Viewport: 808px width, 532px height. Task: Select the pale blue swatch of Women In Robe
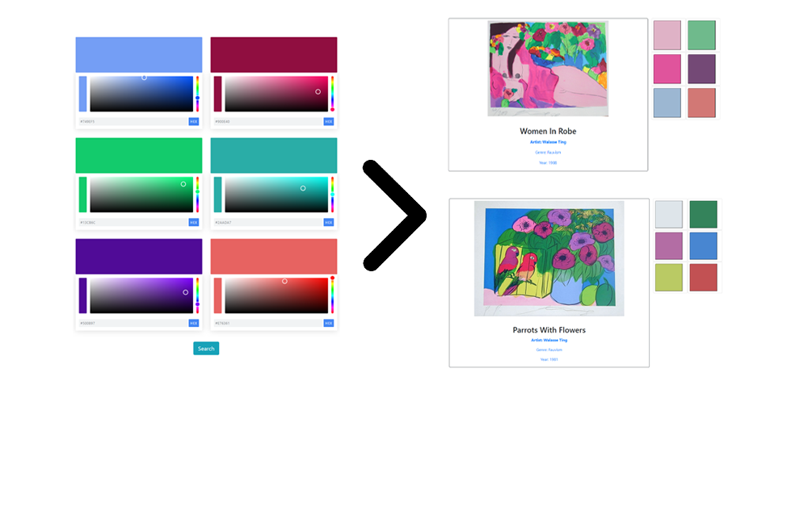coord(667,103)
